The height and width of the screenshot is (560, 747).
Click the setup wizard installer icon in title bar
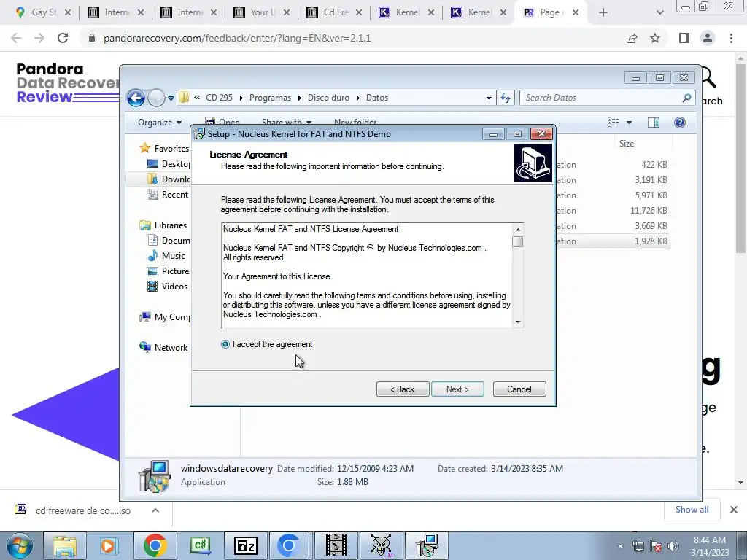click(x=199, y=134)
